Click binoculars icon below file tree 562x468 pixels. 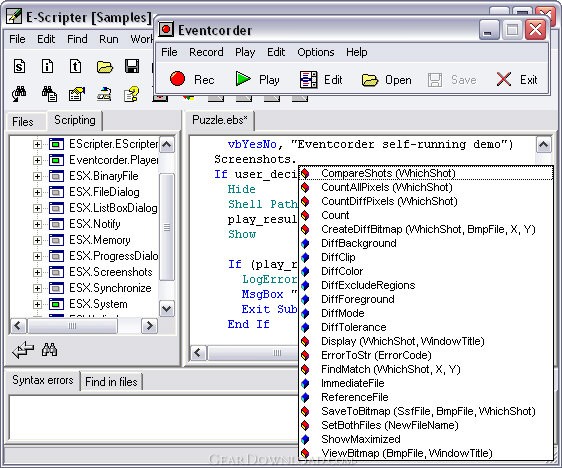[49, 349]
